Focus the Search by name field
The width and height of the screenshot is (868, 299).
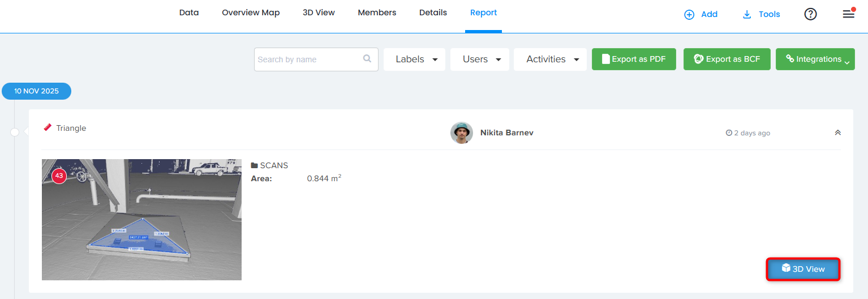tap(308, 59)
